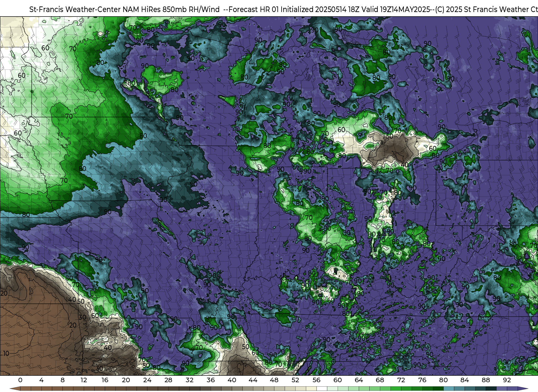Click the colorbar tick label "32"
Screen dimensions: 538x392
point(189,380)
